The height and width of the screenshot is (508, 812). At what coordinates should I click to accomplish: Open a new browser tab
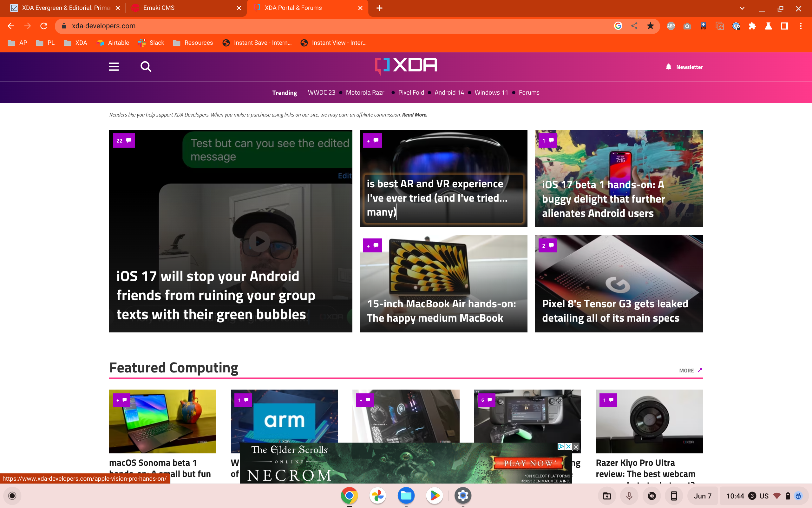point(379,8)
